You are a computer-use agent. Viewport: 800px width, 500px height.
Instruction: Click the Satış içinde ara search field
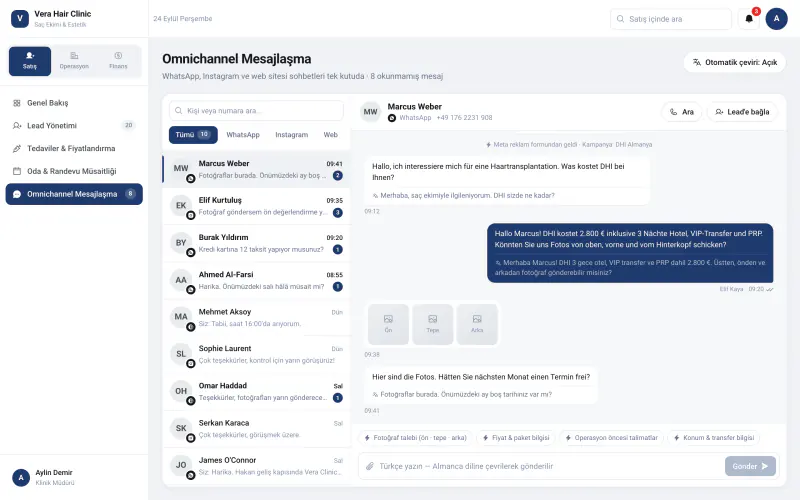point(670,19)
